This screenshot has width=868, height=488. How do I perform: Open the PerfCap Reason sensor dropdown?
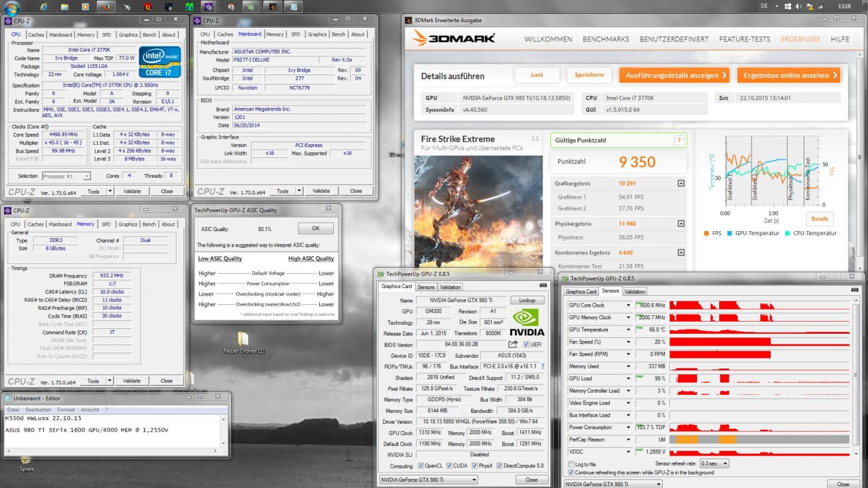click(628, 439)
